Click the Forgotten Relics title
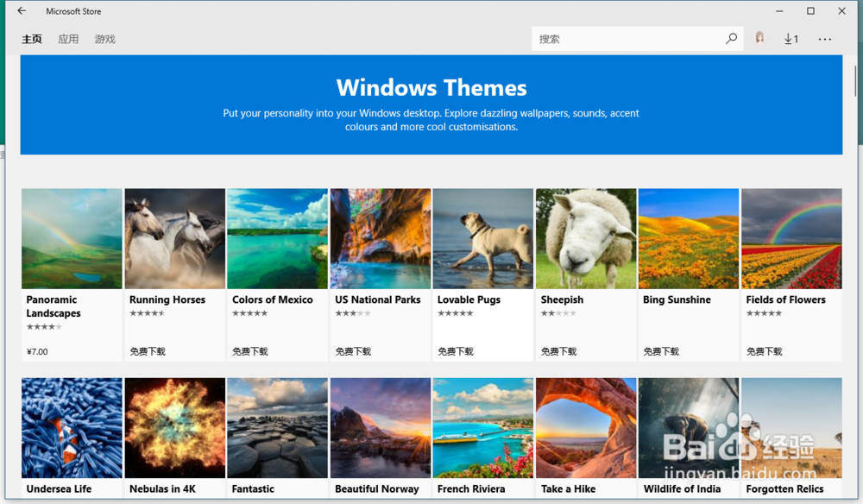The image size is (863, 504). click(784, 488)
